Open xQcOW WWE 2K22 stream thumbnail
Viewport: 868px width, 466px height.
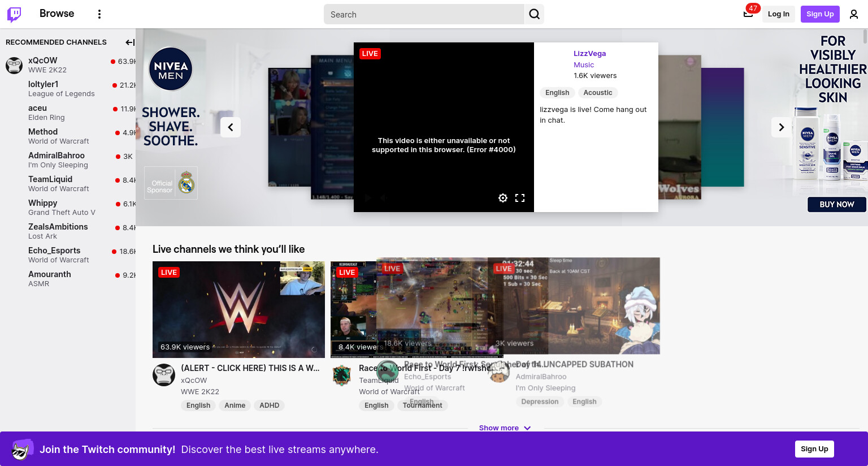tap(238, 309)
